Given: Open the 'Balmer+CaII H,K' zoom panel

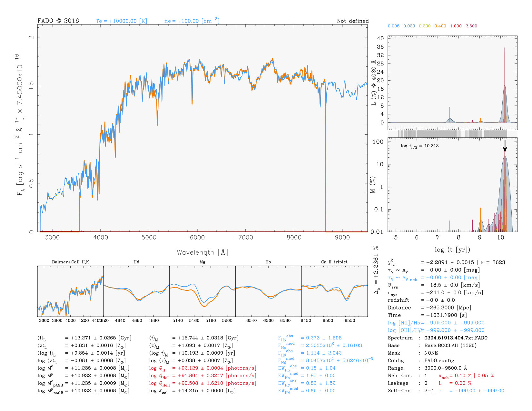Looking at the screenshot, I should pos(70,291).
